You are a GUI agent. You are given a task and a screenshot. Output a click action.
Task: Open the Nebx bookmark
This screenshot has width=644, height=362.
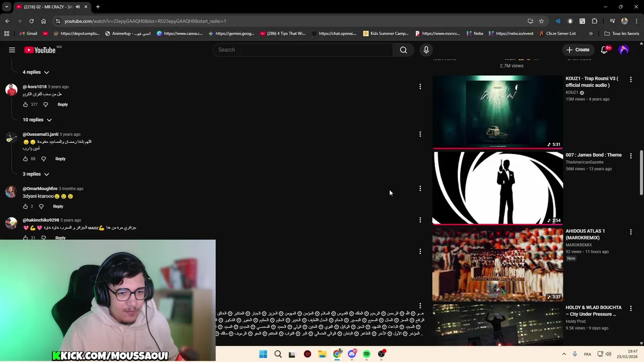pyautogui.click(x=474, y=34)
